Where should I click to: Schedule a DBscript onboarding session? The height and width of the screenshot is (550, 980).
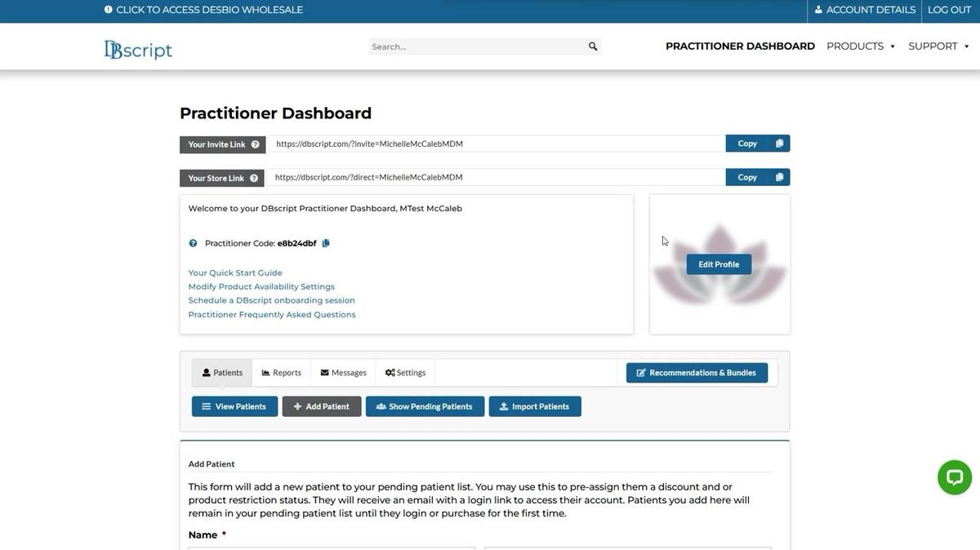point(272,301)
